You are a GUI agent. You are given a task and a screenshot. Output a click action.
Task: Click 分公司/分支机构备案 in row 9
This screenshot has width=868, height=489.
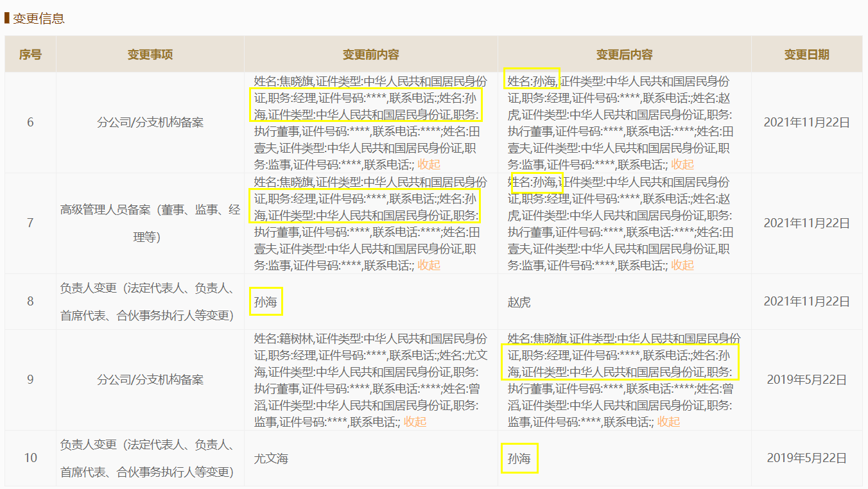(x=150, y=379)
